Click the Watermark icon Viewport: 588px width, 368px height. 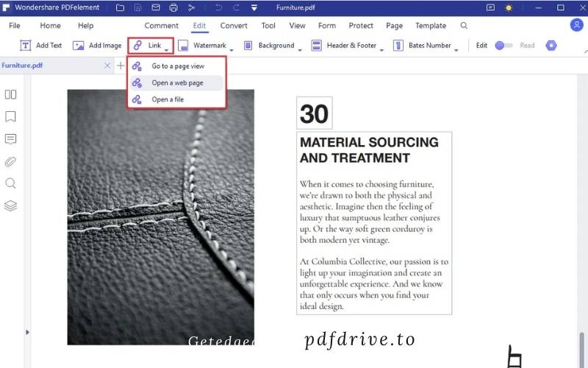pyautogui.click(x=183, y=46)
